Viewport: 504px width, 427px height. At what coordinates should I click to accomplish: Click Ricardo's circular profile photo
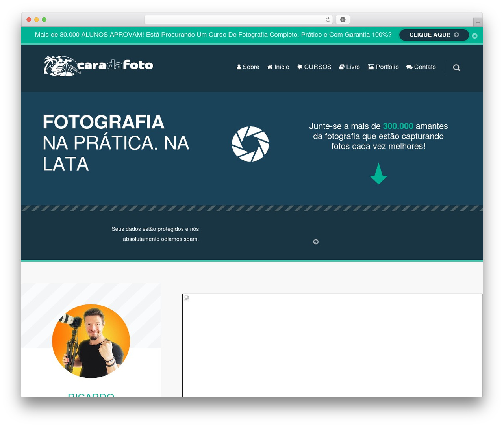click(91, 341)
